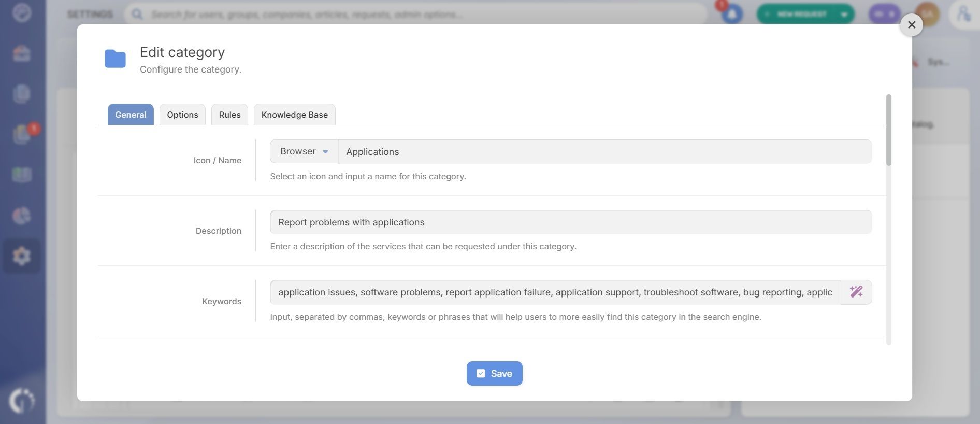Click the purple pill button in top bar

coord(884,14)
